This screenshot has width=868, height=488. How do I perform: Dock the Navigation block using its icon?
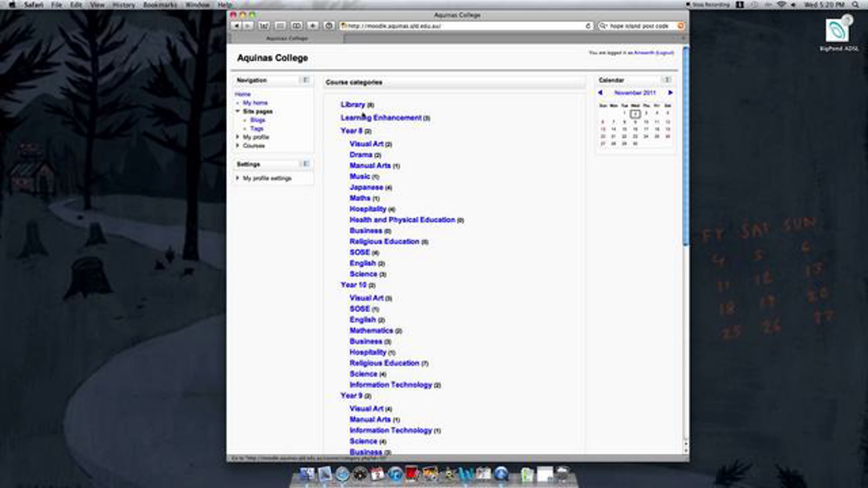click(306, 80)
